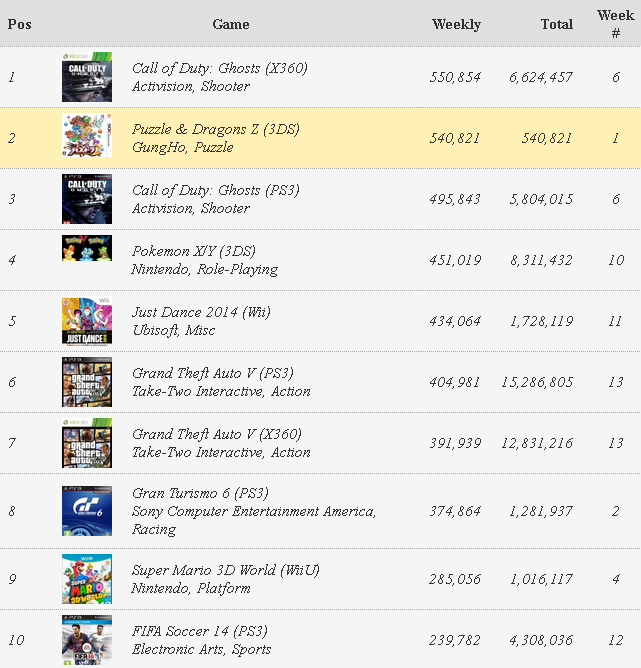
Task: Open Pokemon X/Y (3DS) game link
Action: 194,251
